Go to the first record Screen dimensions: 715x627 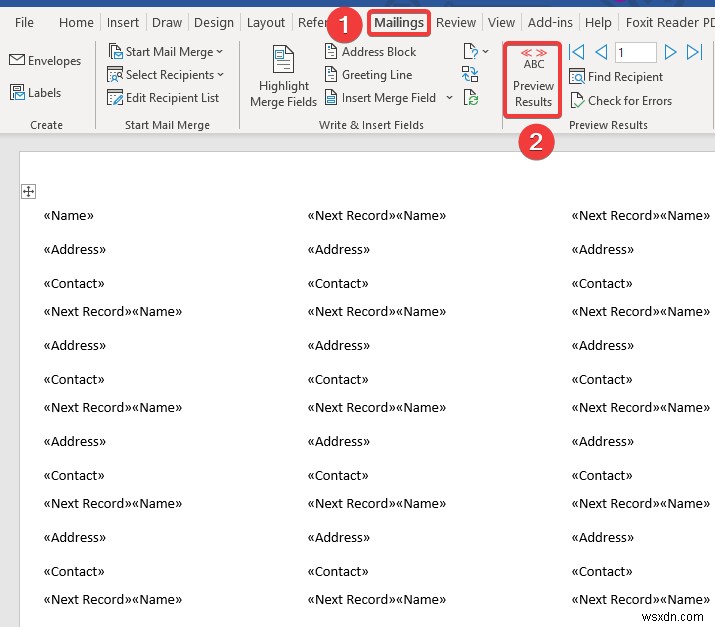pos(577,52)
